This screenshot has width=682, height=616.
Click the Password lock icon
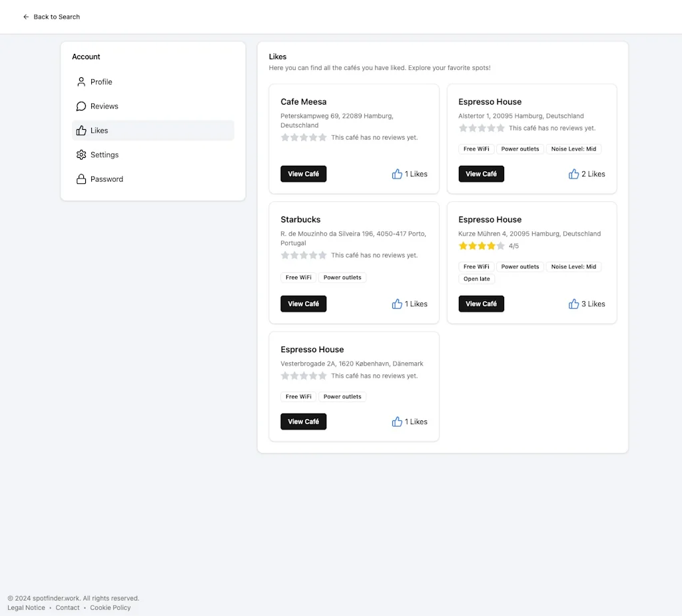tap(80, 178)
